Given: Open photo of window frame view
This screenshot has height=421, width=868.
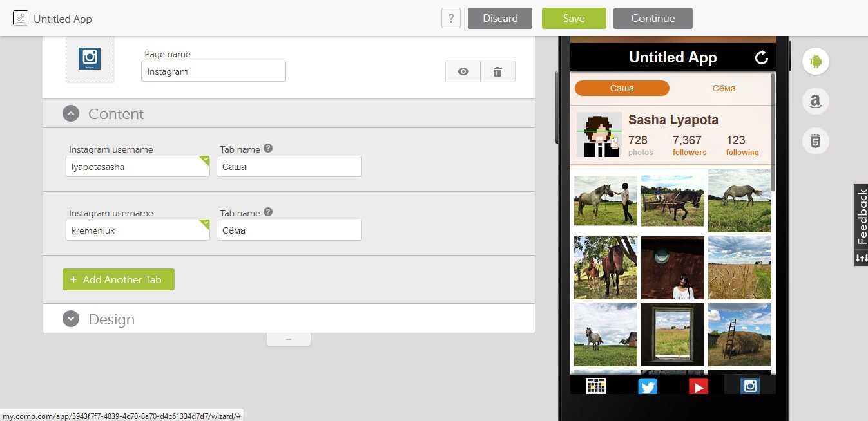Looking at the screenshot, I should (x=672, y=335).
